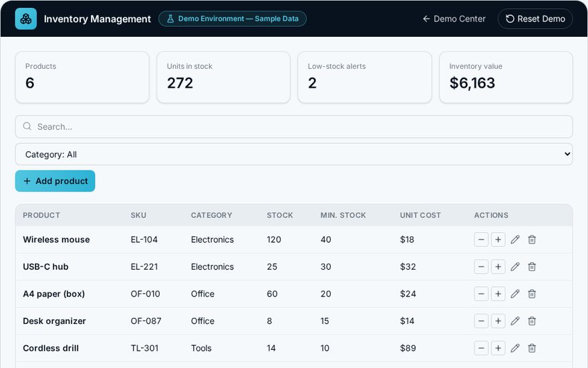Increase stock for Wireless mouse

point(498,240)
